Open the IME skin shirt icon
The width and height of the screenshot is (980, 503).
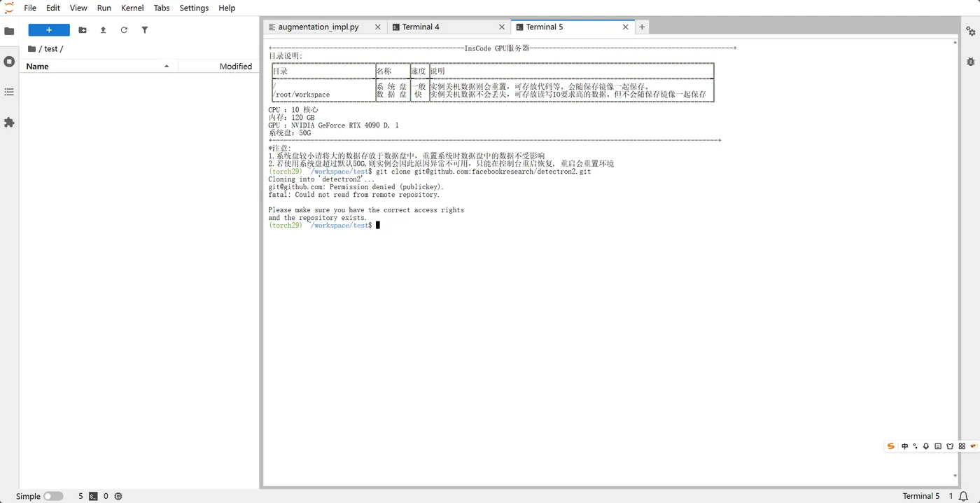click(950, 446)
